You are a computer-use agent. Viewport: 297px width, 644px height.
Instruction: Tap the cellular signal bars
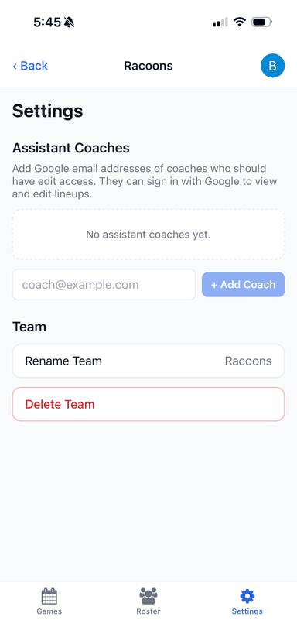pos(220,22)
